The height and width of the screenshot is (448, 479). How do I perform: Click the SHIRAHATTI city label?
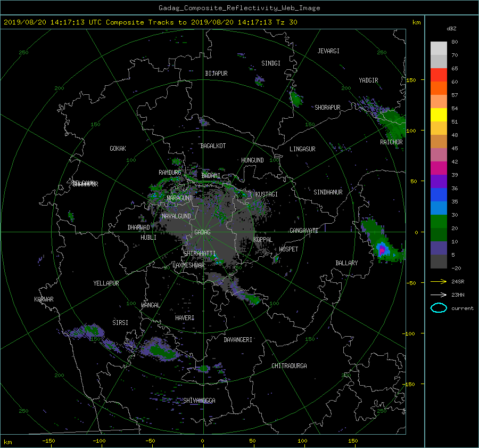[200, 254]
